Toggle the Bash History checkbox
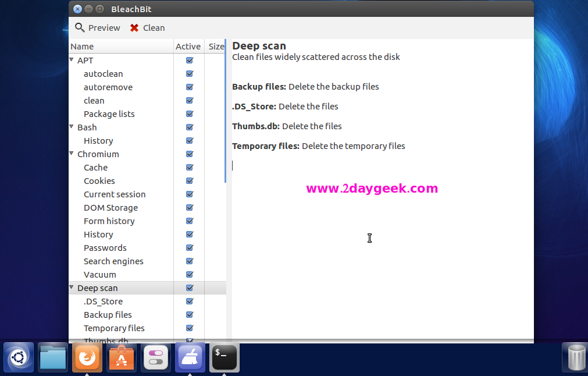The height and width of the screenshot is (376, 588). click(x=190, y=141)
